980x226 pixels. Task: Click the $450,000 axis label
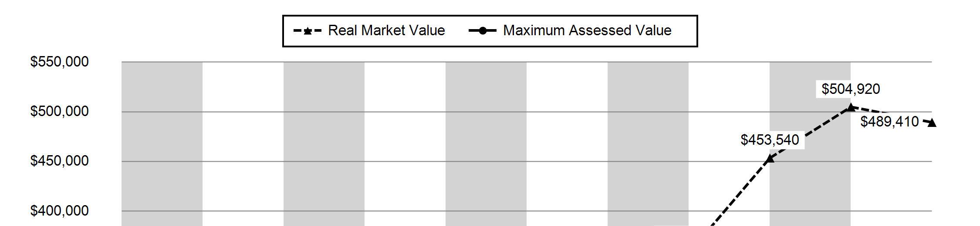[x=59, y=161]
